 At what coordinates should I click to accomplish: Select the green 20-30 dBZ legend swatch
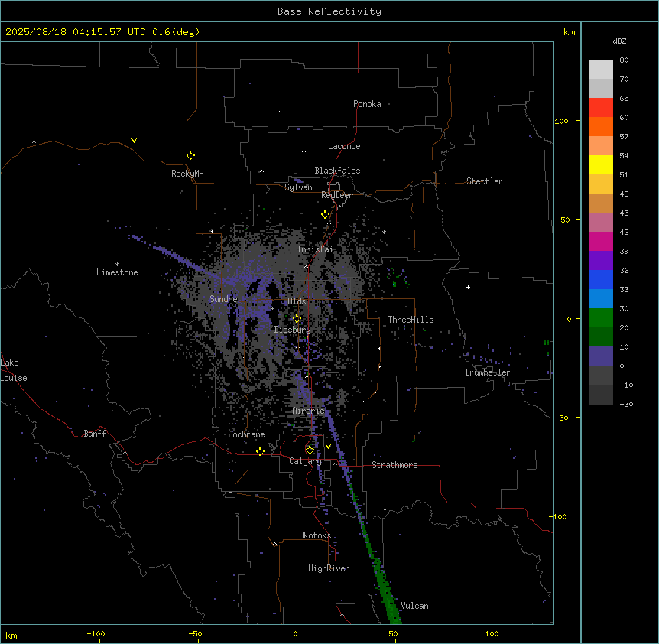tap(601, 318)
